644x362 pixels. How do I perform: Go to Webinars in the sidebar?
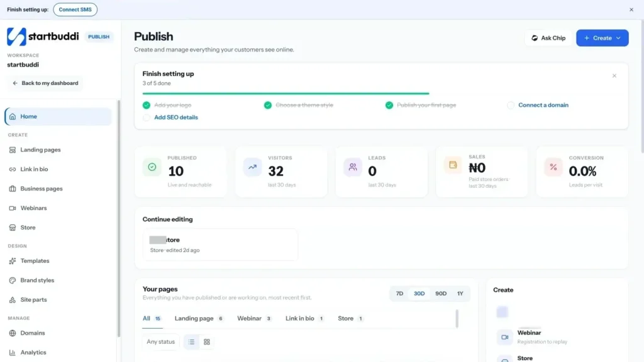33,208
